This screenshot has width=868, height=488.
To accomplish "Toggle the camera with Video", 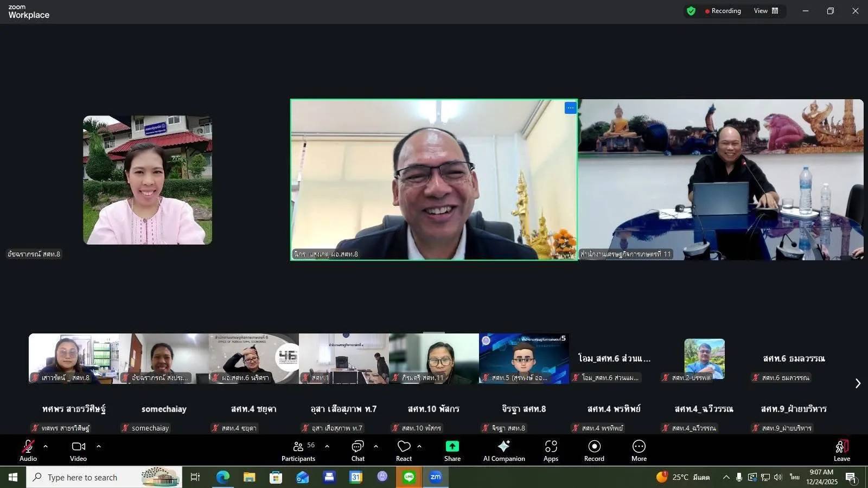I will coord(78,450).
